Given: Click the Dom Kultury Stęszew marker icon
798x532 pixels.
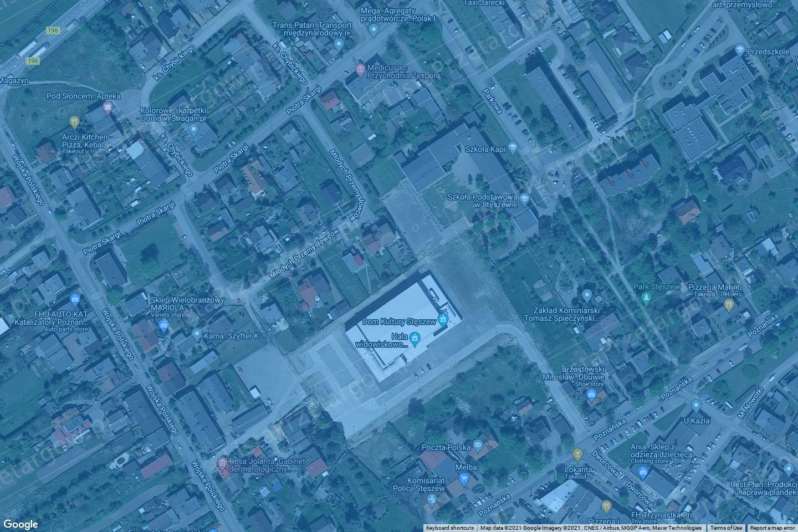Looking at the screenshot, I should pyautogui.click(x=443, y=320).
